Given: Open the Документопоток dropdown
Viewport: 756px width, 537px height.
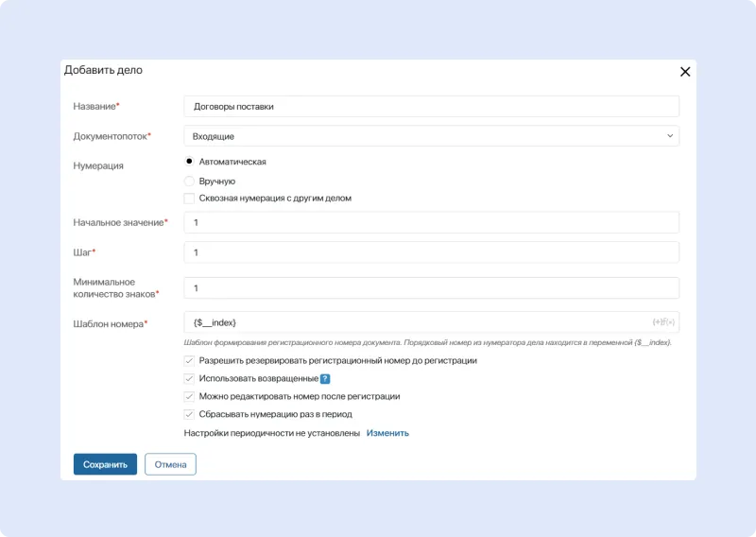Looking at the screenshot, I should pos(431,136).
